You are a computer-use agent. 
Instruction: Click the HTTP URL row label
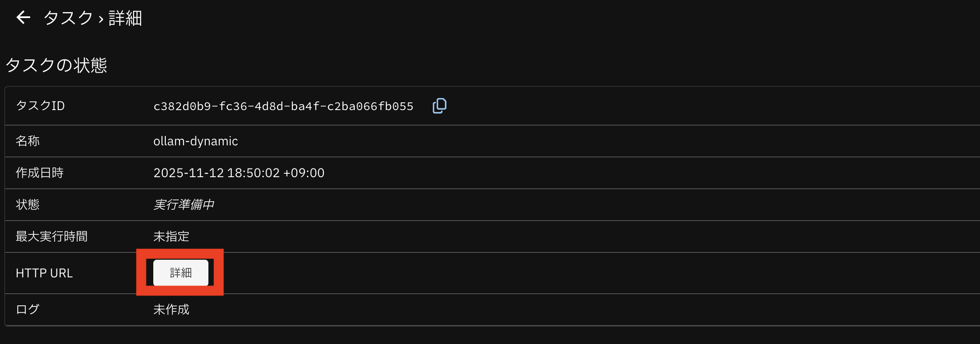click(44, 273)
